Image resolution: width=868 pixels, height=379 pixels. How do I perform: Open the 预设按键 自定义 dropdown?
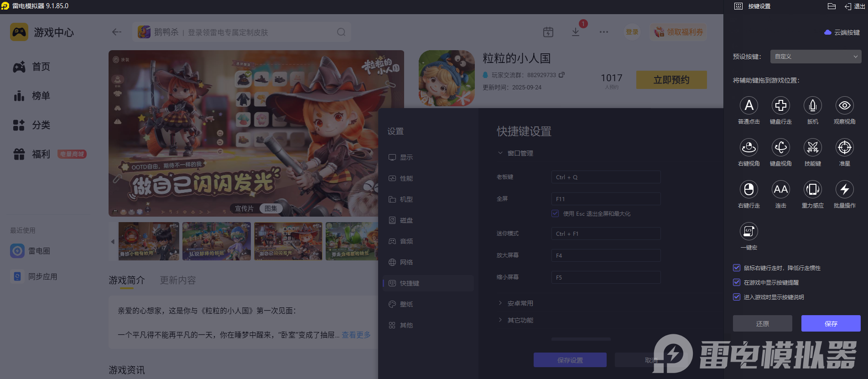(816, 57)
